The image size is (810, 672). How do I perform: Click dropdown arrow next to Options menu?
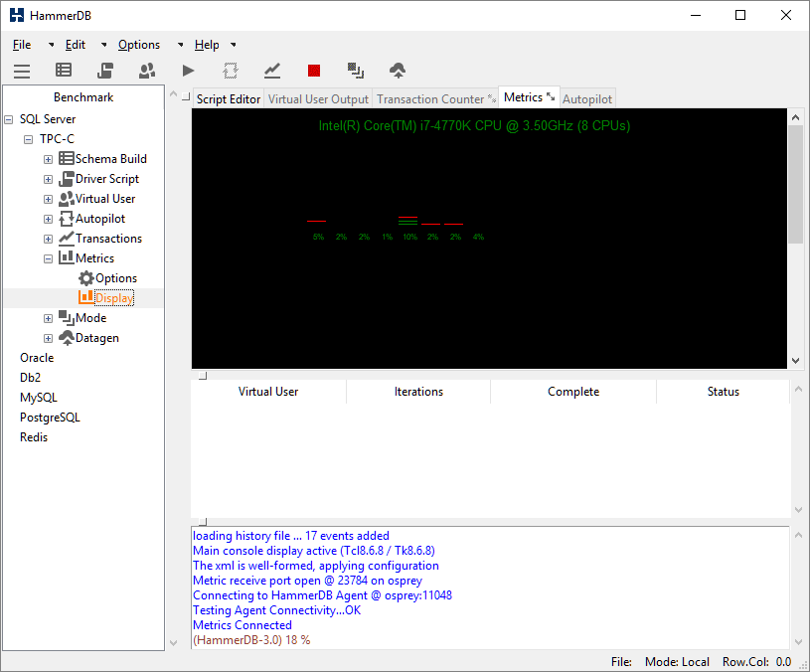click(180, 45)
